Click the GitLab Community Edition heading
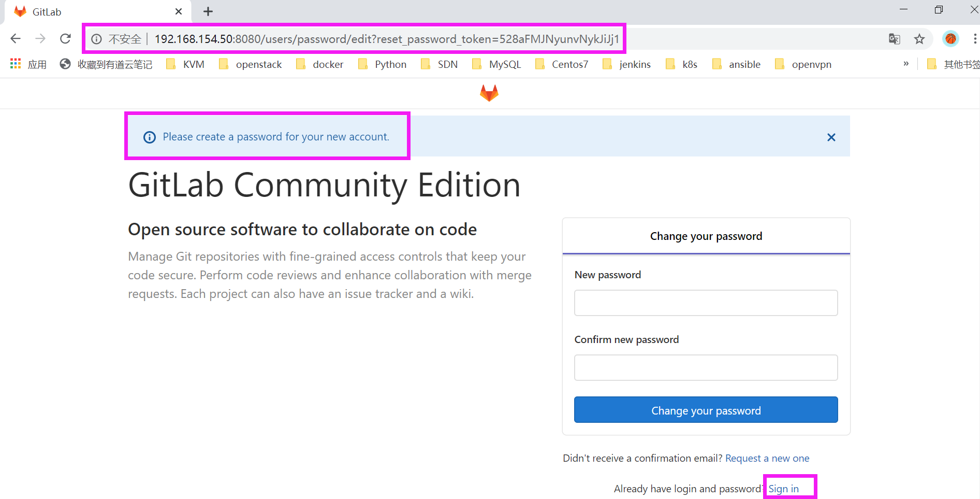Image resolution: width=980 pixels, height=499 pixels. pos(324,185)
